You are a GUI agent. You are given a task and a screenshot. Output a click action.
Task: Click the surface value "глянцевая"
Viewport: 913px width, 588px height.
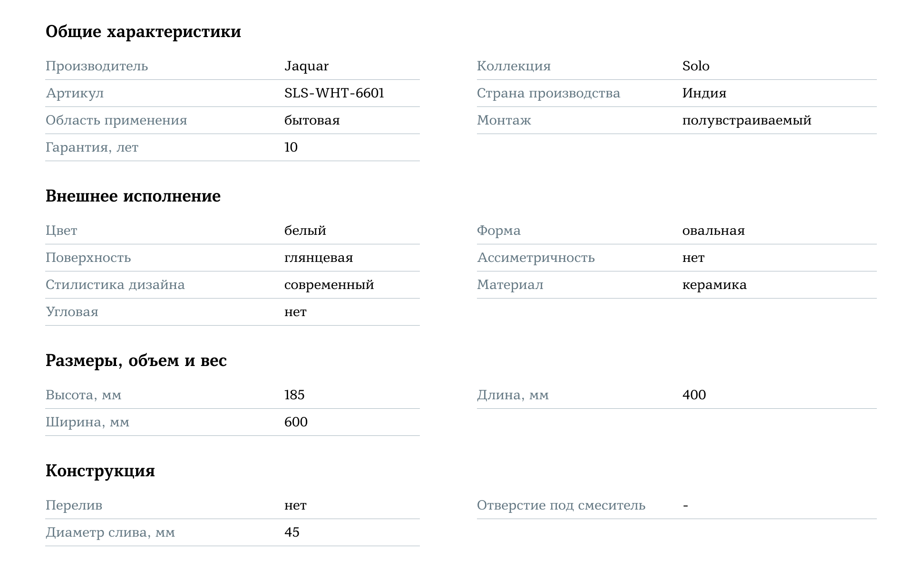(318, 258)
